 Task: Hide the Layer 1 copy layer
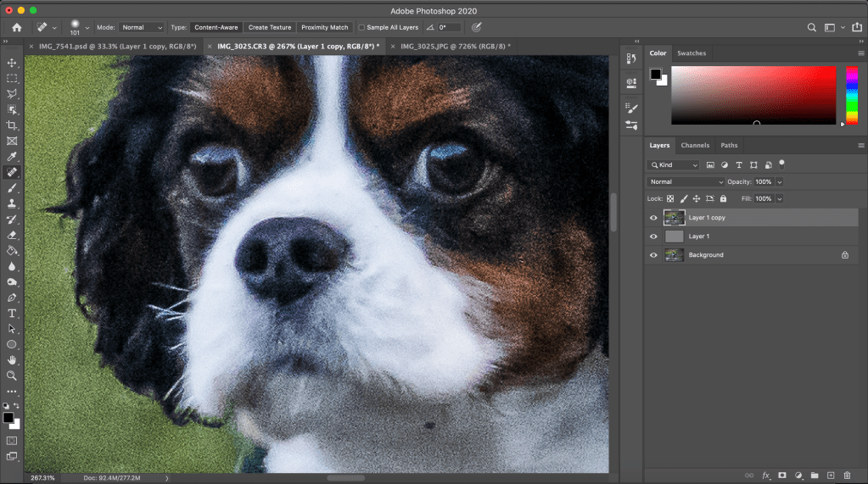click(x=653, y=218)
